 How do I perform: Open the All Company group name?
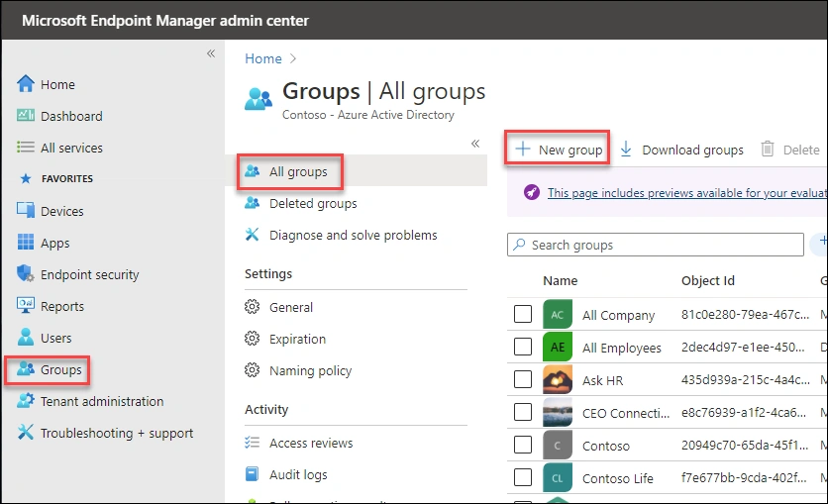[618, 315]
